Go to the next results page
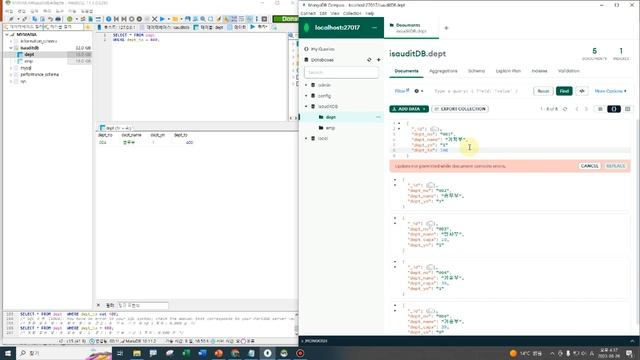The height and width of the screenshot is (360, 640). click(587, 109)
